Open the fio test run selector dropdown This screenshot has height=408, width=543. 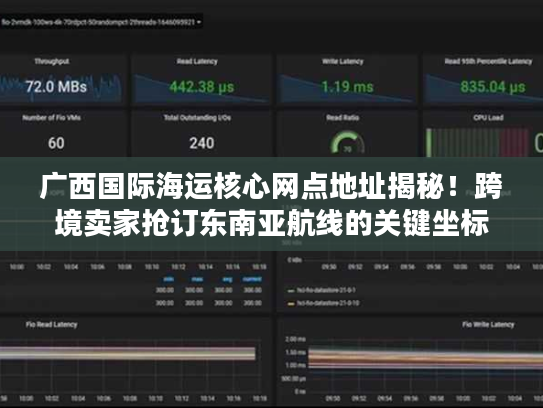[x=100, y=22]
